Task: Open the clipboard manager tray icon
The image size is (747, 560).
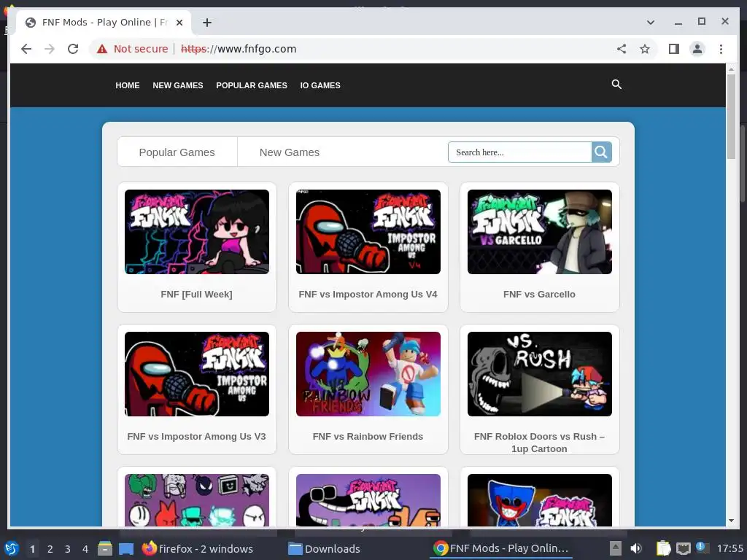Action: (663, 548)
